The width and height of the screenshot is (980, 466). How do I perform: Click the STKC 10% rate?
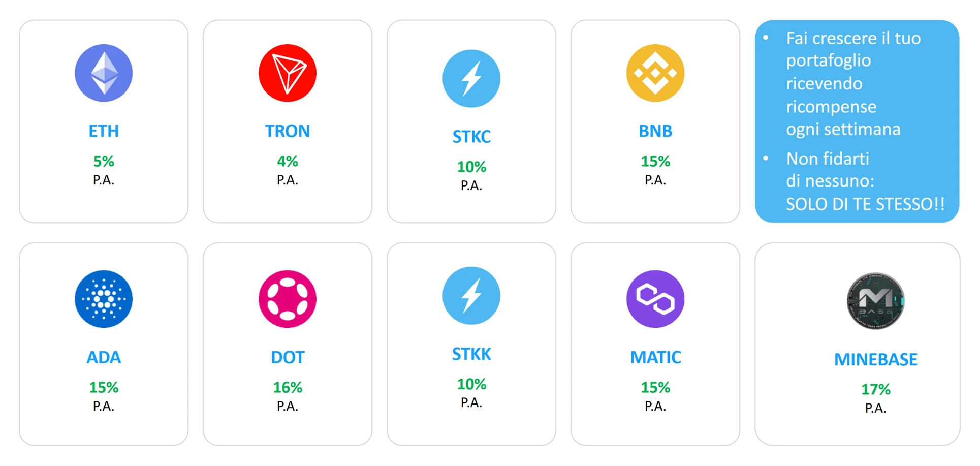pyautogui.click(x=471, y=167)
